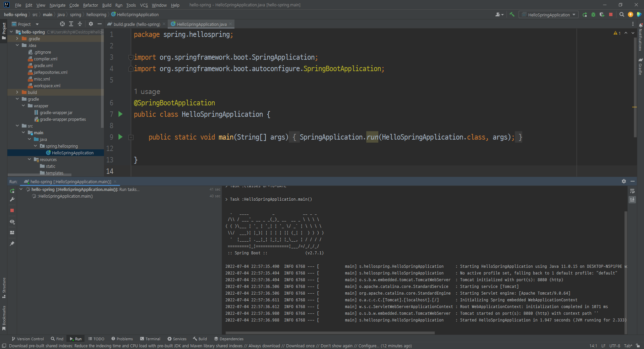The width and height of the screenshot is (644, 349).
Task: Expand the .gradle folder
Action: pyautogui.click(x=17, y=39)
